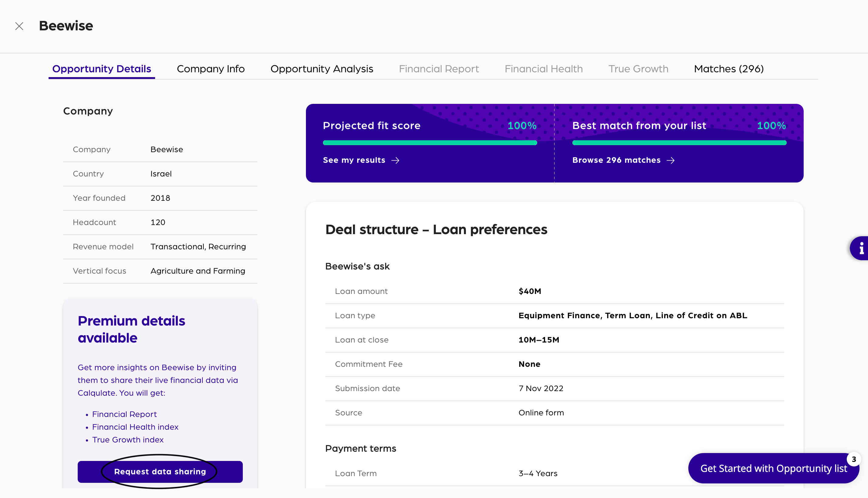Screen dimensions: 868x498
Task: Click the notification badge showing 3
Action: pos(854,459)
